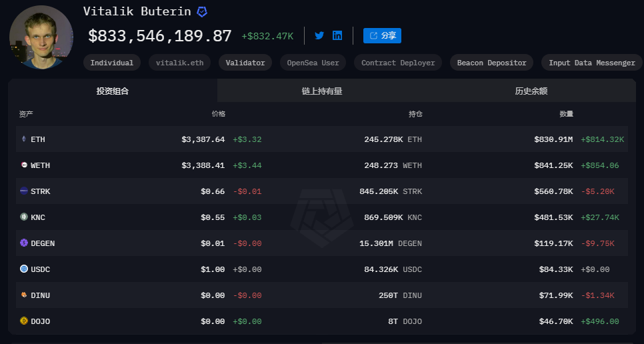Select the Beacon Depositor tag
This screenshot has height=344, width=644.
point(491,63)
